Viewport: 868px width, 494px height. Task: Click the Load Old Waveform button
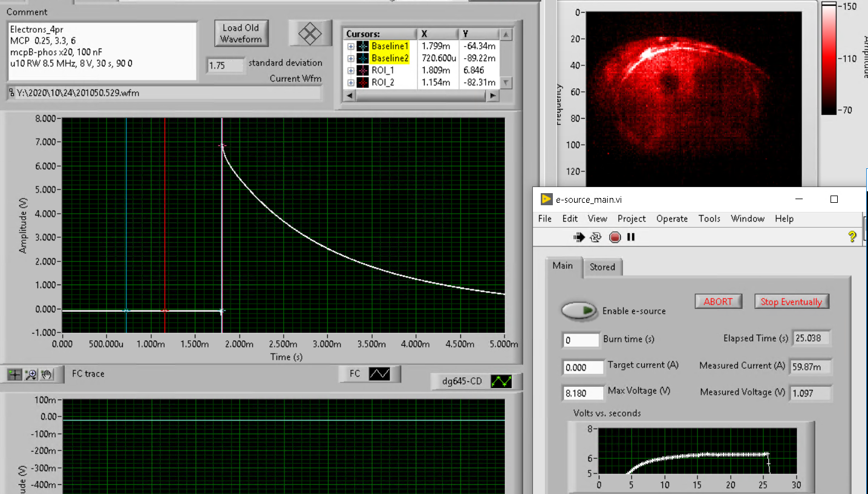click(x=241, y=33)
